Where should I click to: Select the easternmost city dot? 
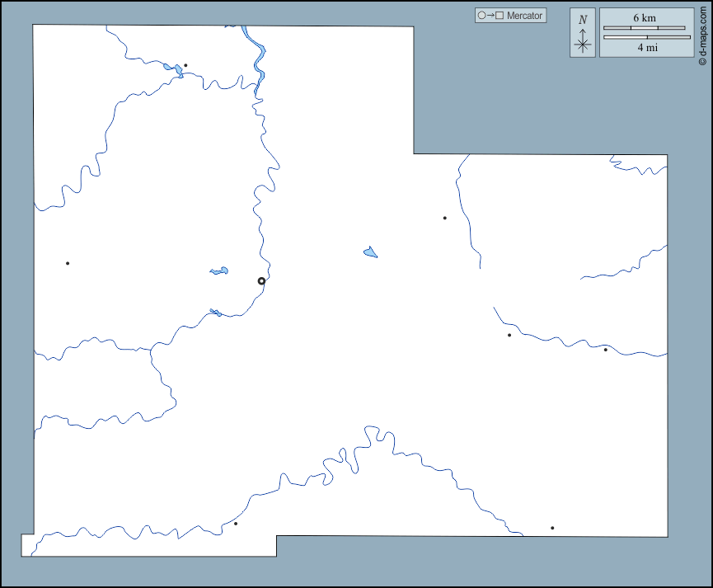(x=605, y=350)
